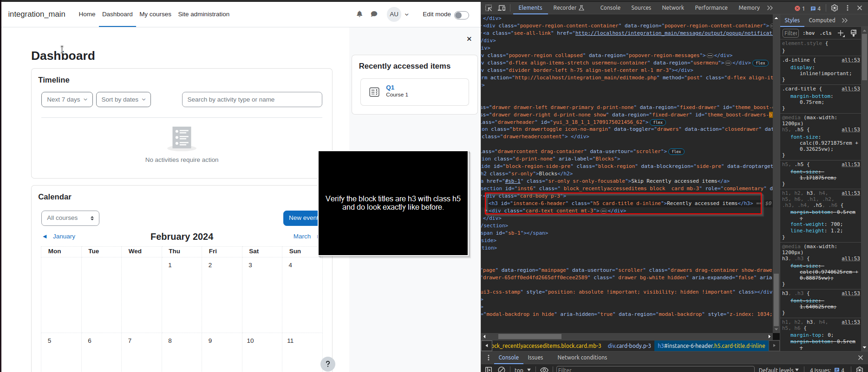
Task: Go to the Home menu item
Action: point(87,14)
